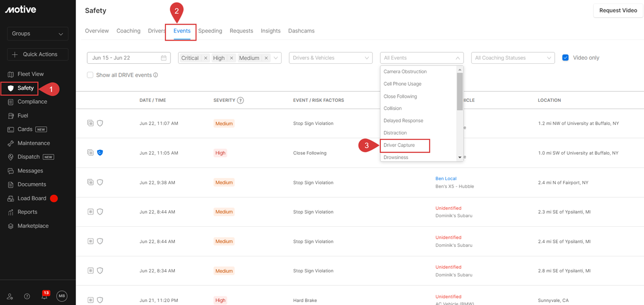Open Fleet View map icon in sidebar
This screenshot has height=305, width=644.
pos(11,74)
